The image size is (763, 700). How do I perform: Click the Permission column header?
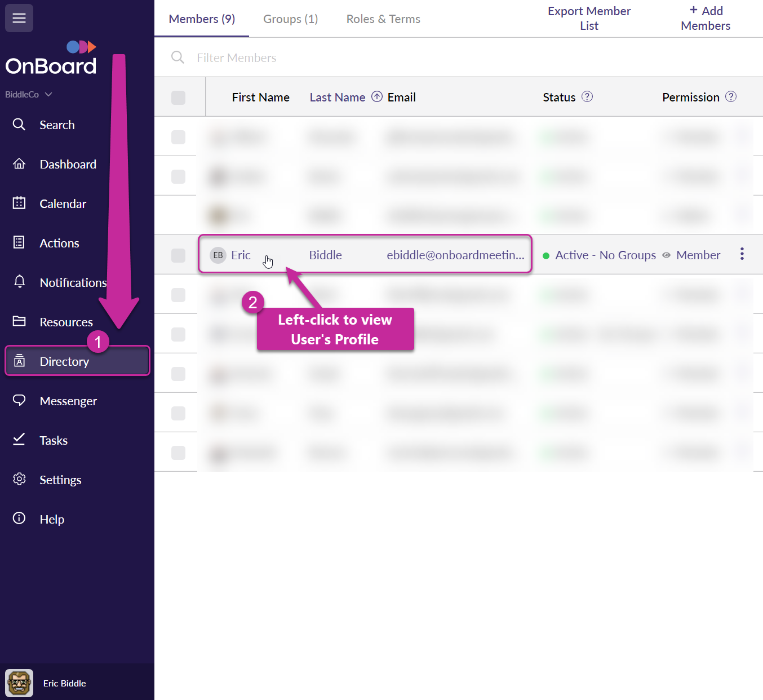[691, 97]
